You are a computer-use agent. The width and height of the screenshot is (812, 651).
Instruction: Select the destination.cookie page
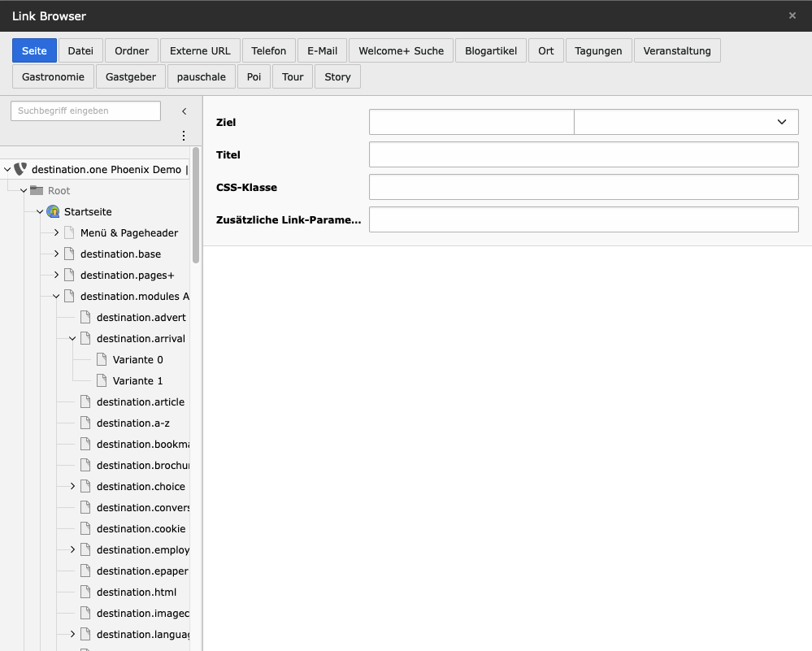tap(141, 529)
